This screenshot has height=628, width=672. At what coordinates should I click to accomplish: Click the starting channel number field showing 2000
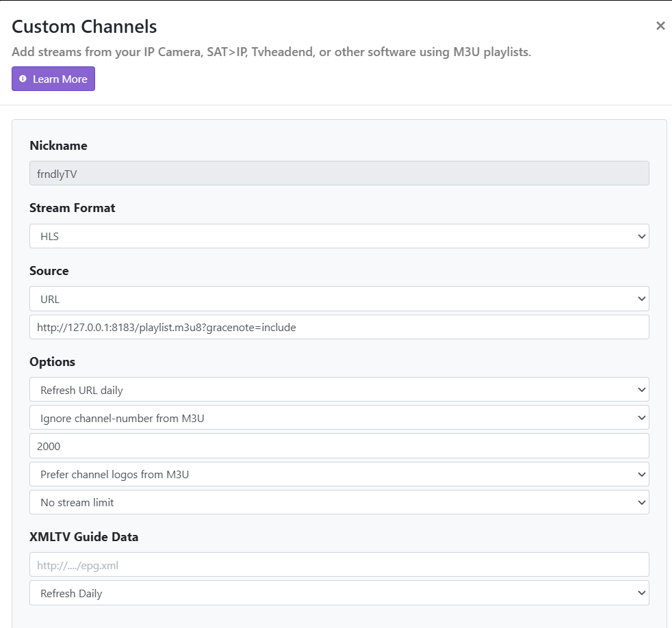pyautogui.click(x=339, y=446)
